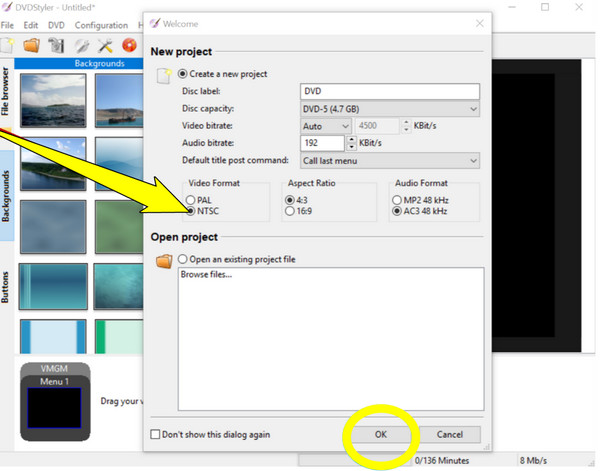The height and width of the screenshot is (471, 600).
Task: Click the 0/136 Minutes status text
Action: pos(442,460)
